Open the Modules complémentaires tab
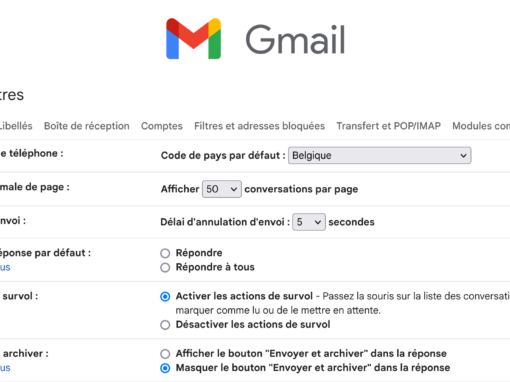This screenshot has width=510, height=382. (x=481, y=126)
